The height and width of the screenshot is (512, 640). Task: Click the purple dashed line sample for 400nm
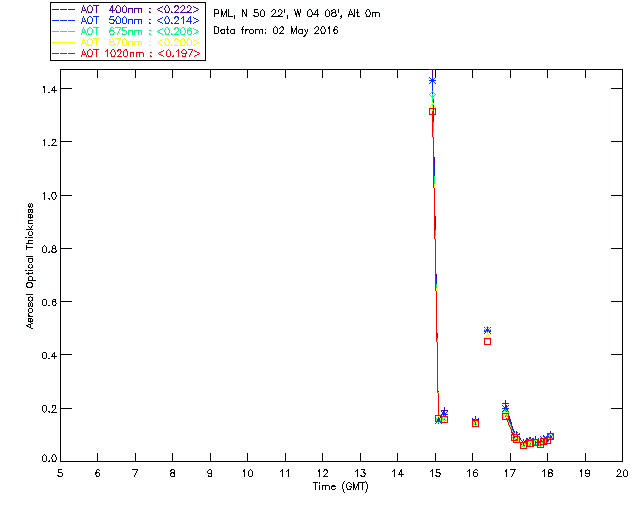(x=64, y=9)
